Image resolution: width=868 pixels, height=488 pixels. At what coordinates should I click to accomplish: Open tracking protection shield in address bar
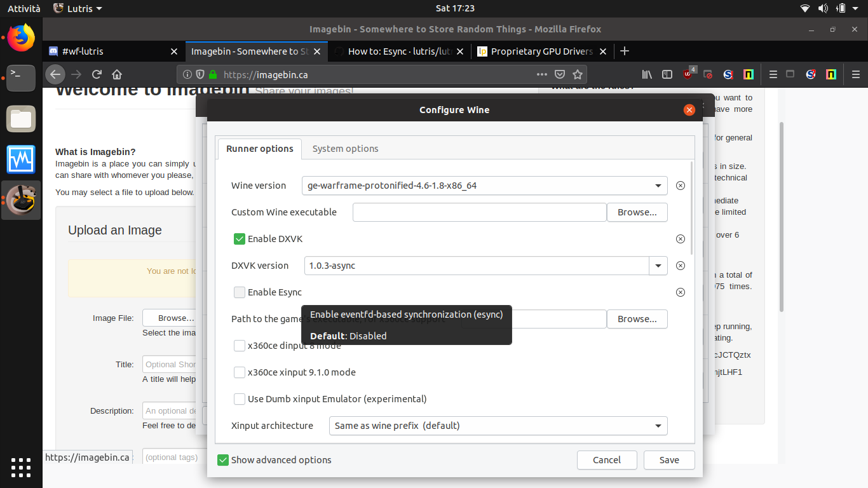coord(200,74)
